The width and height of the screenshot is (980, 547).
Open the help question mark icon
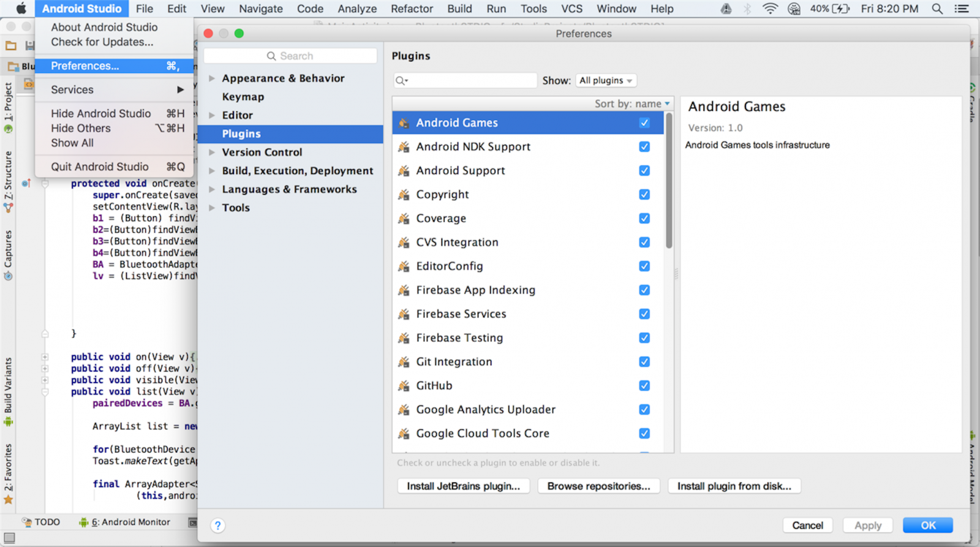[217, 526]
